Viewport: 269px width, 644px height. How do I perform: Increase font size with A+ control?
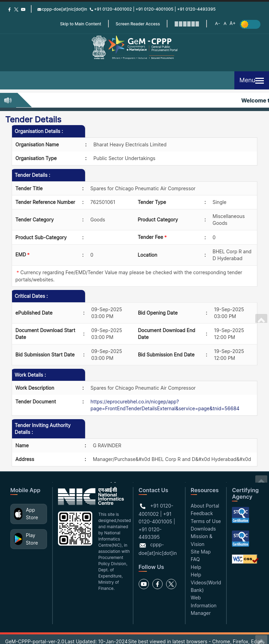[232, 23]
